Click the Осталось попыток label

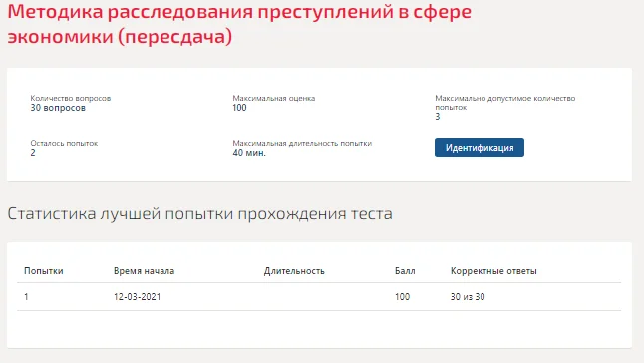tap(64, 143)
